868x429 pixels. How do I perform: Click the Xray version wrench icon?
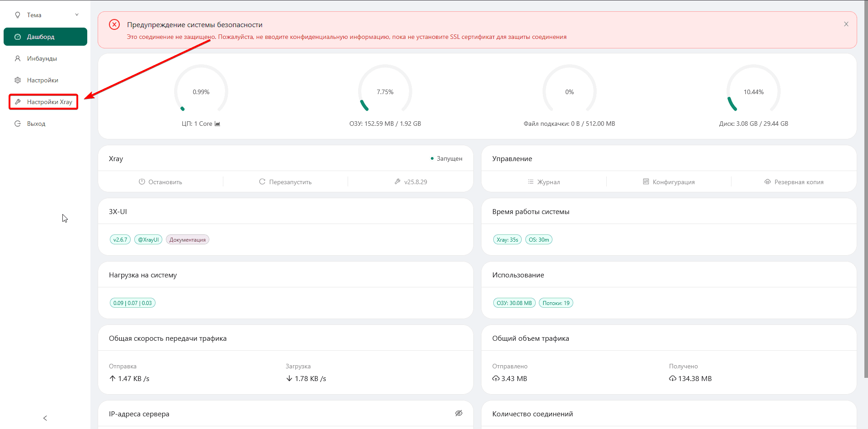click(x=397, y=181)
